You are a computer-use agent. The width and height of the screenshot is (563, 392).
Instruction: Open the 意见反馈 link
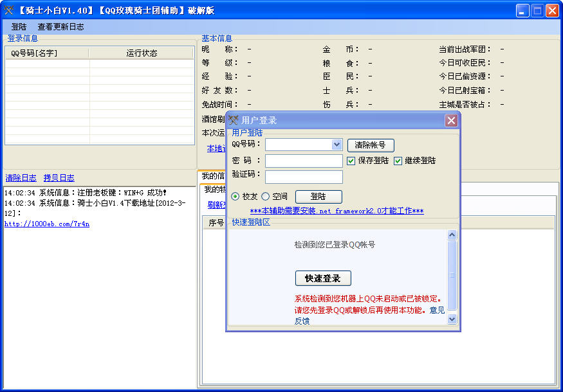point(437,310)
